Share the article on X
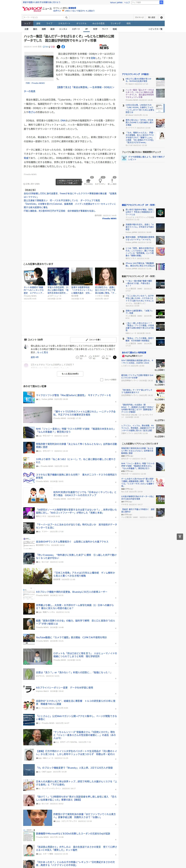The width and height of the screenshot is (186, 868). 58,47
